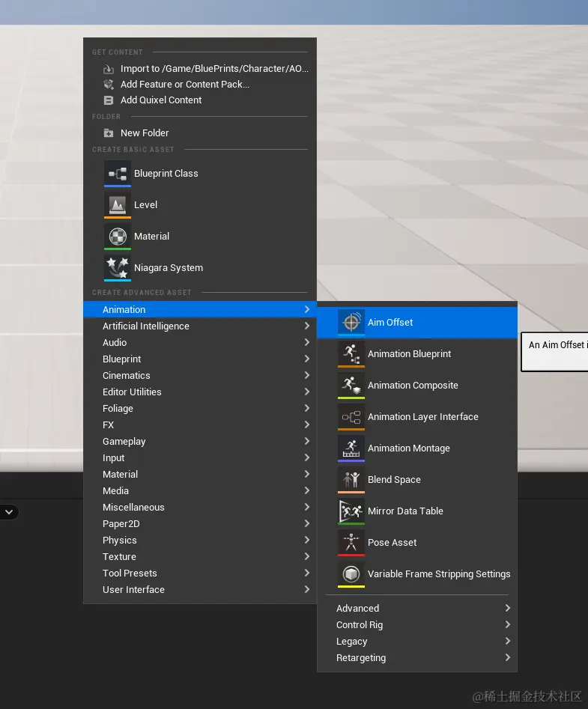
Task: Expand the Blueprint submenu arrow
Action: coord(307,359)
